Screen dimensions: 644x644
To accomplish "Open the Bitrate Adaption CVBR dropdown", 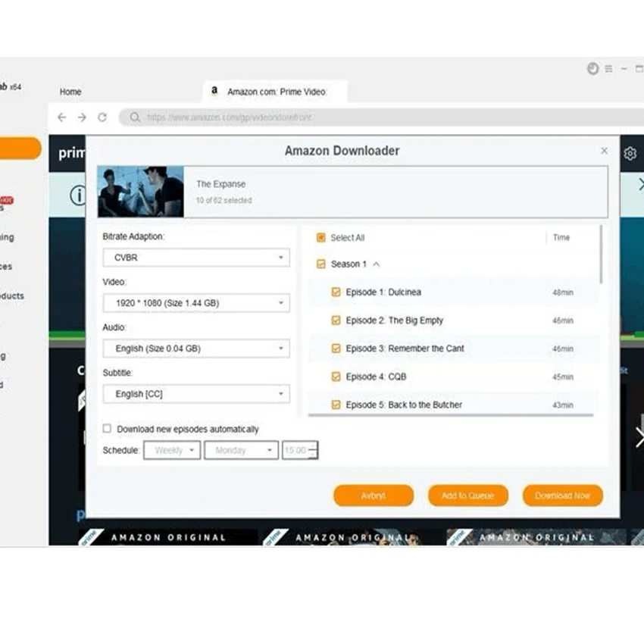I will (x=196, y=258).
